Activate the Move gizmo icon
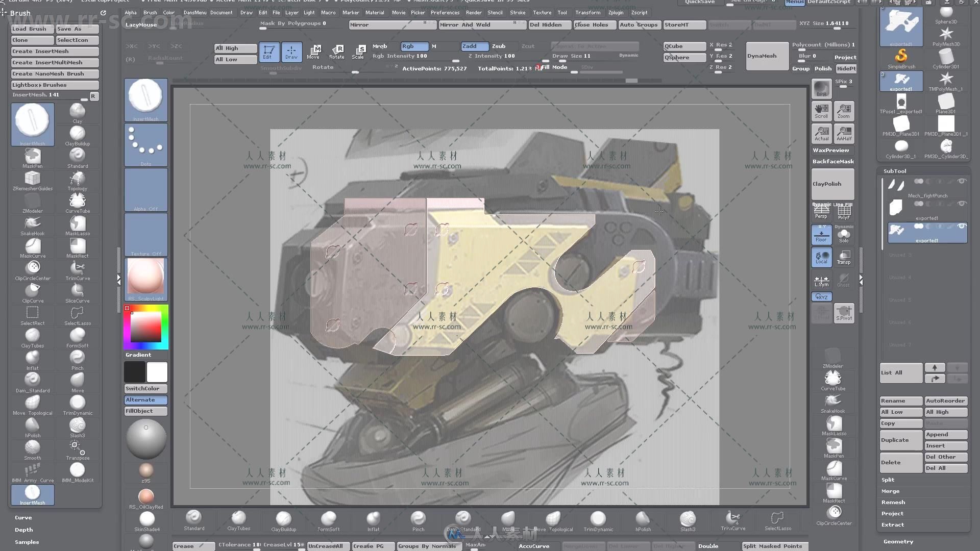 point(314,52)
